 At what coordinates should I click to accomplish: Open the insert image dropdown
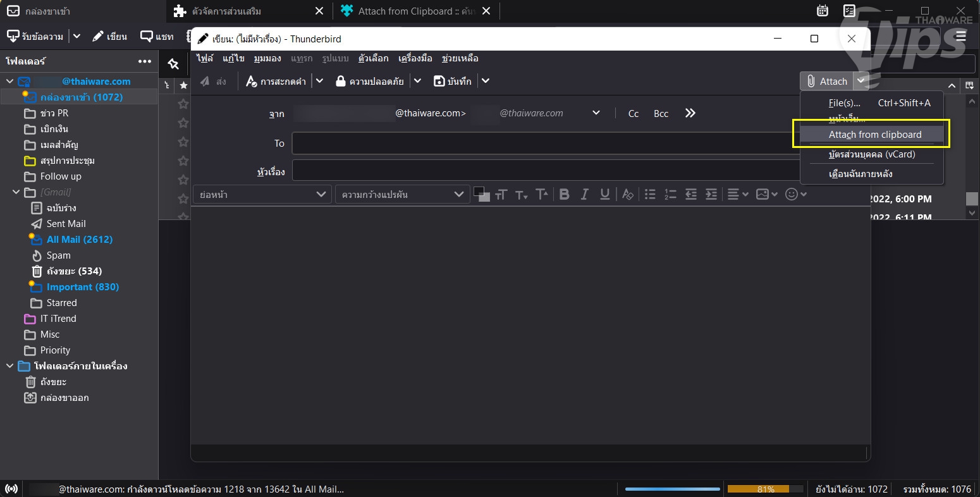pyautogui.click(x=766, y=195)
